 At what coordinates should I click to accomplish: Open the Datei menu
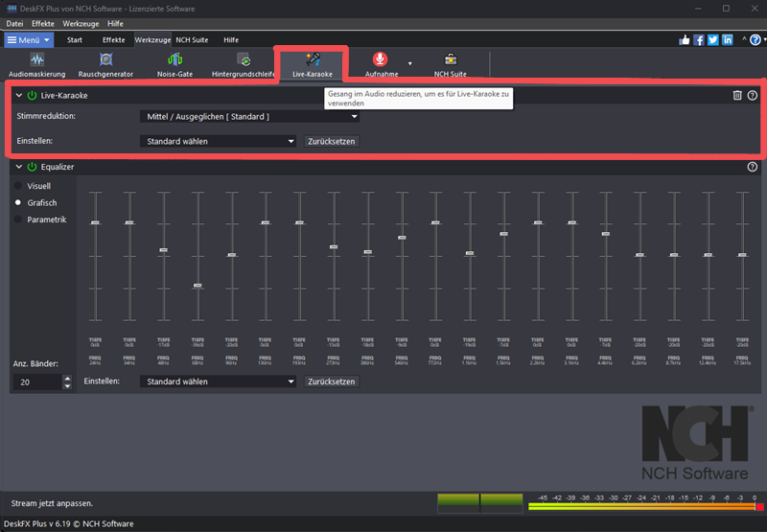click(14, 23)
